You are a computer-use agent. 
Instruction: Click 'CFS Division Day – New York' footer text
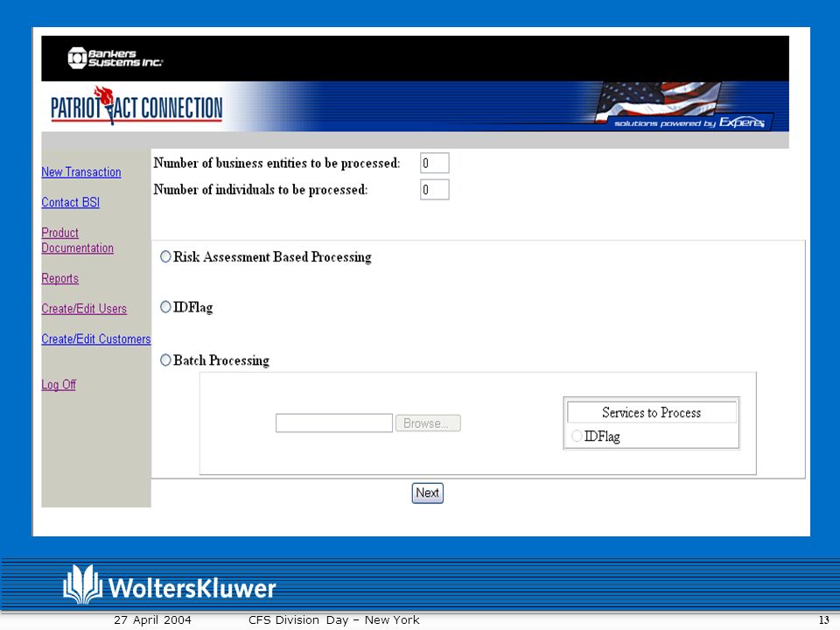pos(333,619)
